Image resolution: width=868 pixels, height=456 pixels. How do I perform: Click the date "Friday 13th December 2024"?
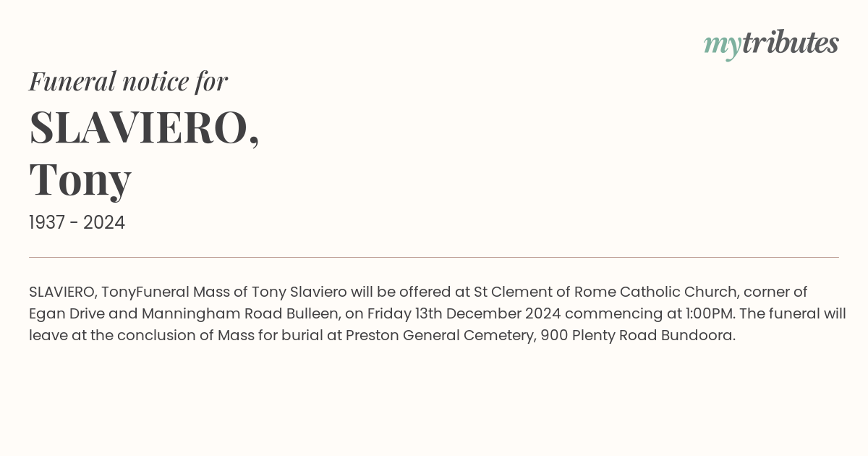pyautogui.click(x=465, y=314)
